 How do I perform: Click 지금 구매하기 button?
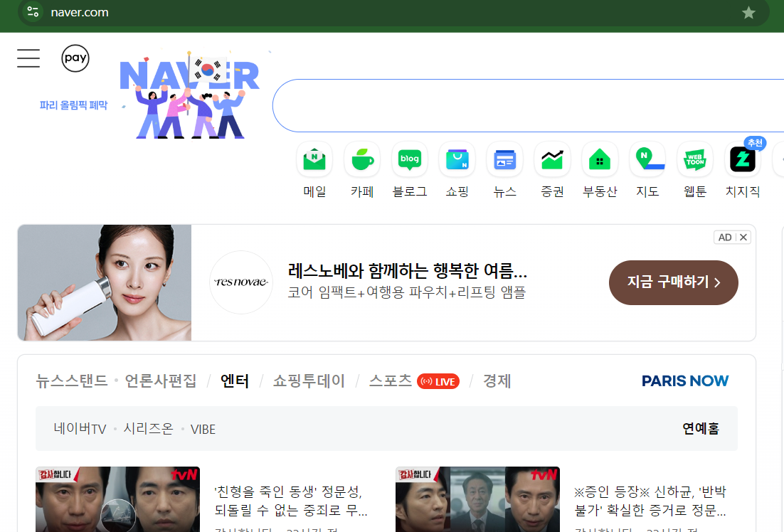coord(674,282)
